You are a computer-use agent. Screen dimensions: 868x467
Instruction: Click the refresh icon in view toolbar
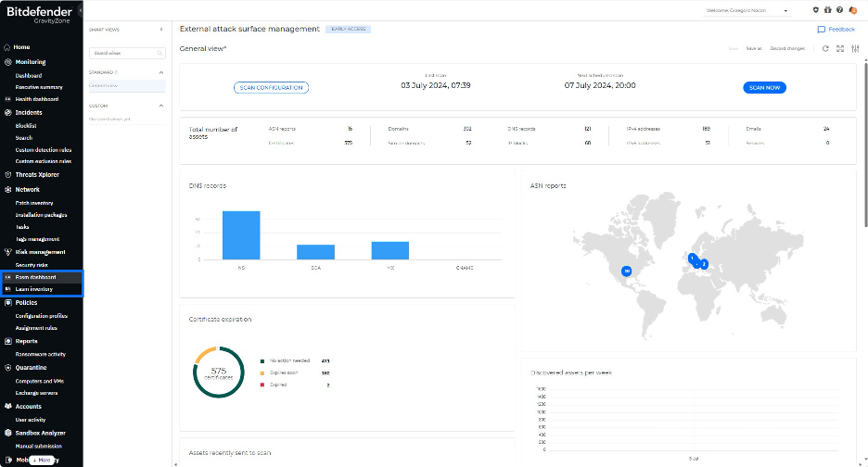tap(825, 48)
